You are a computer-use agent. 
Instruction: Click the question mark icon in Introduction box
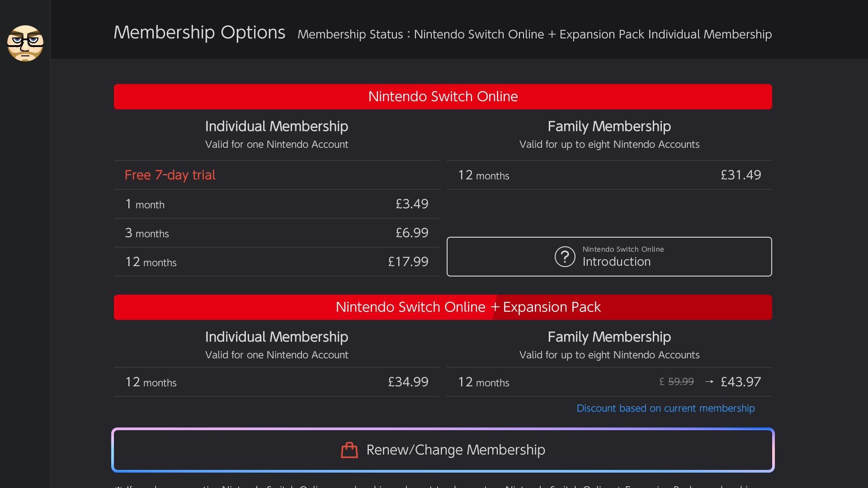coord(564,257)
